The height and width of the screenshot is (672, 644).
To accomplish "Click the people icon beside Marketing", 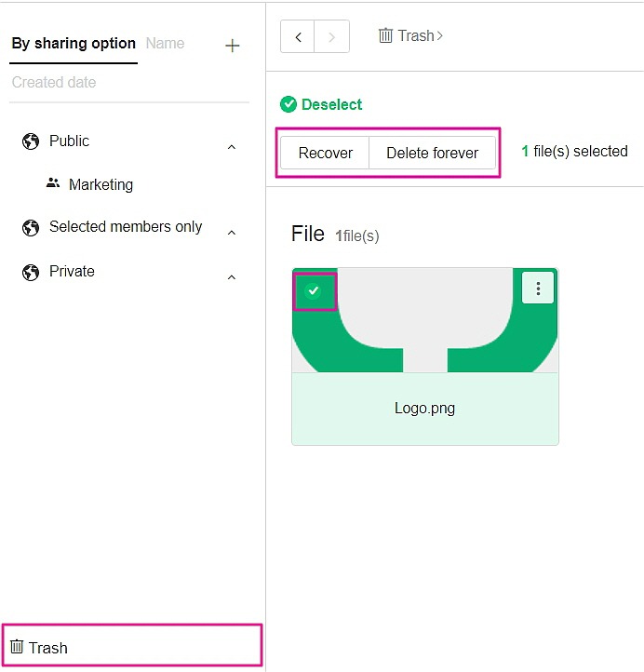I will (x=53, y=184).
